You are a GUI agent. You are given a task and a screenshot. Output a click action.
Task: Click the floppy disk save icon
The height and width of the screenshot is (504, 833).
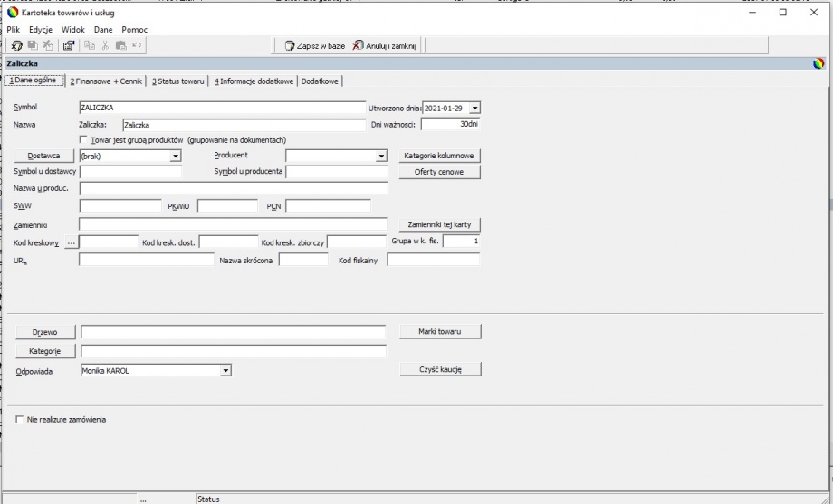click(33, 45)
